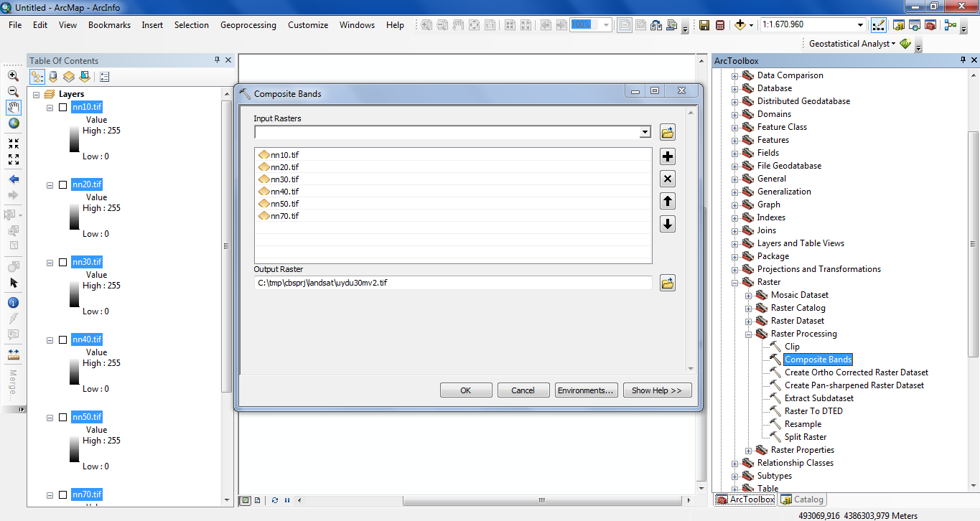This screenshot has height=521, width=980.
Task: Move raster down with down arrow button
Action: 668,224
